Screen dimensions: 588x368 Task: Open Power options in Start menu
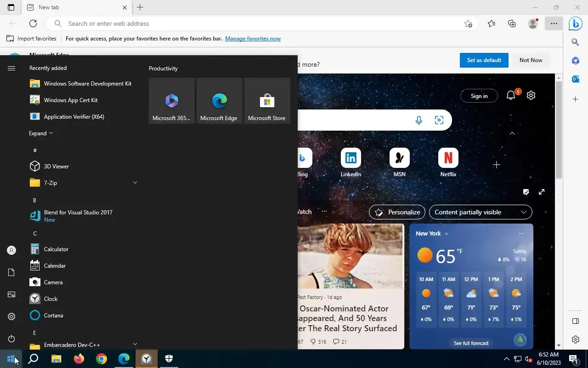pos(11,339)
